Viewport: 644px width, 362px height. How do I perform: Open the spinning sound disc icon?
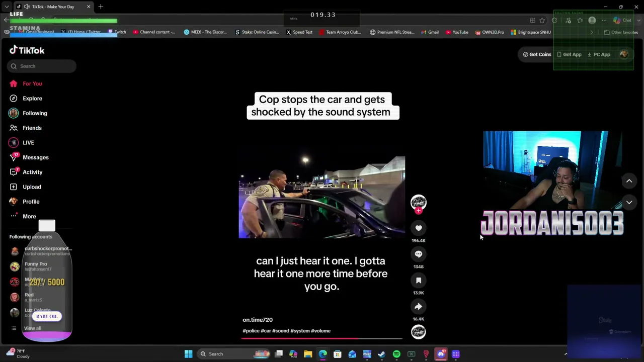[x=418, y=332]
